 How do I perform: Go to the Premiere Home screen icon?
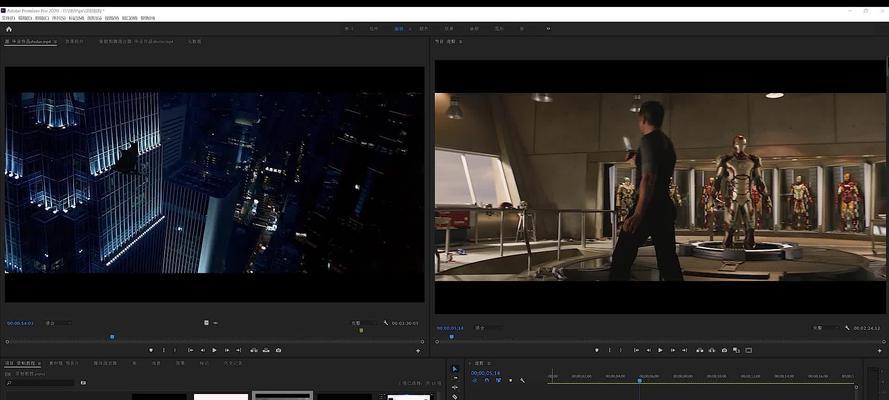(x=9, y=29)
